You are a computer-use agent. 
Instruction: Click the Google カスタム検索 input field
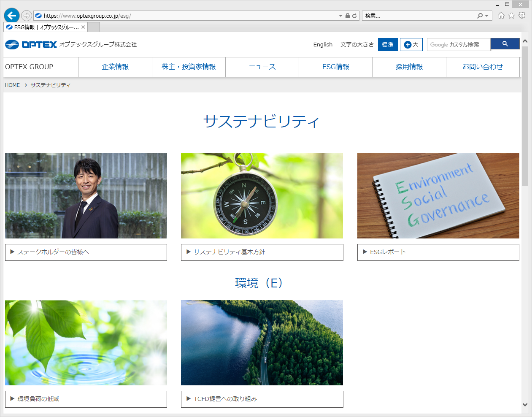[x=458, y=44]
